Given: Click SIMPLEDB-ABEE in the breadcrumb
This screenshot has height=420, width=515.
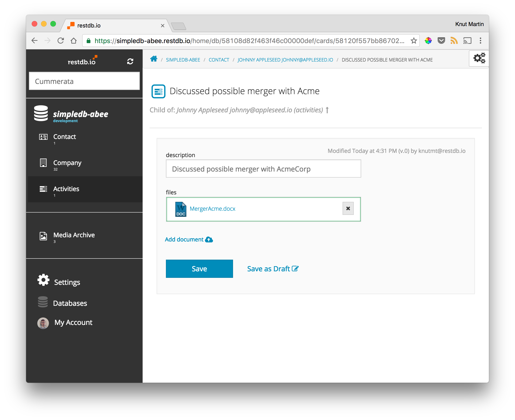Looking at the screenshot, I should point(183,60).
